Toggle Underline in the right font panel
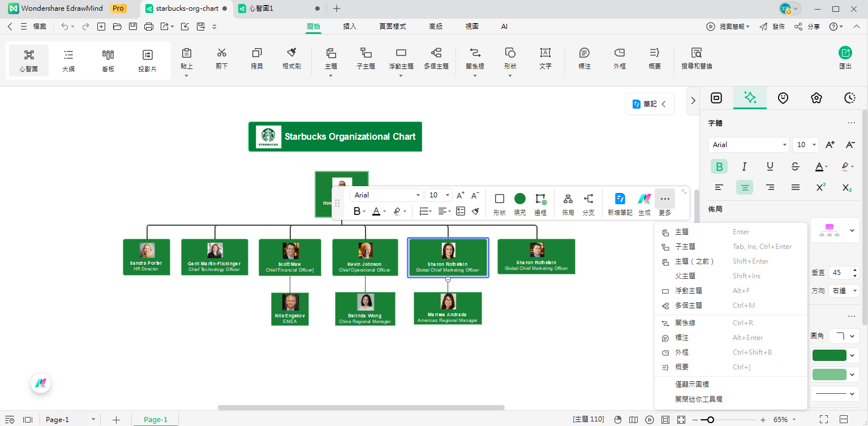The image size is (868, 426). 770,166
